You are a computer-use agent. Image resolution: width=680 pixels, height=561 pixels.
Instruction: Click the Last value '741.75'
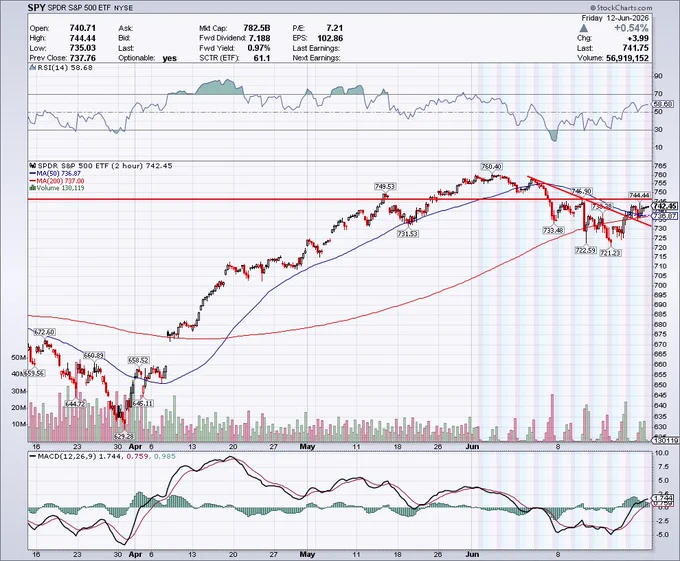(x=635, y=48)
